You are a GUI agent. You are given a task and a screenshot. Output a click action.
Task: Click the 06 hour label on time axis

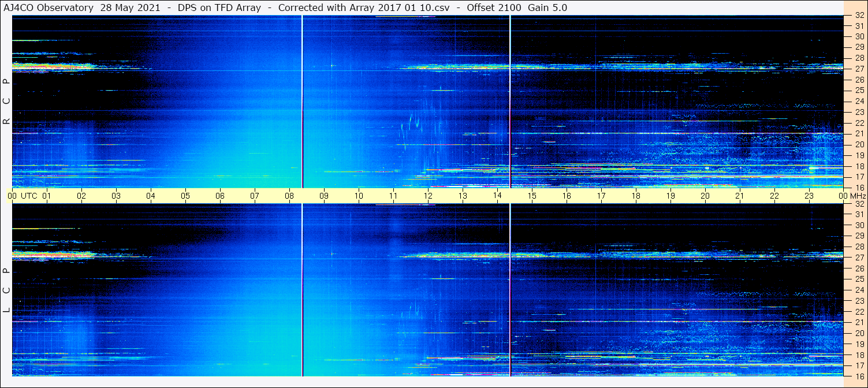click(220, 196)
